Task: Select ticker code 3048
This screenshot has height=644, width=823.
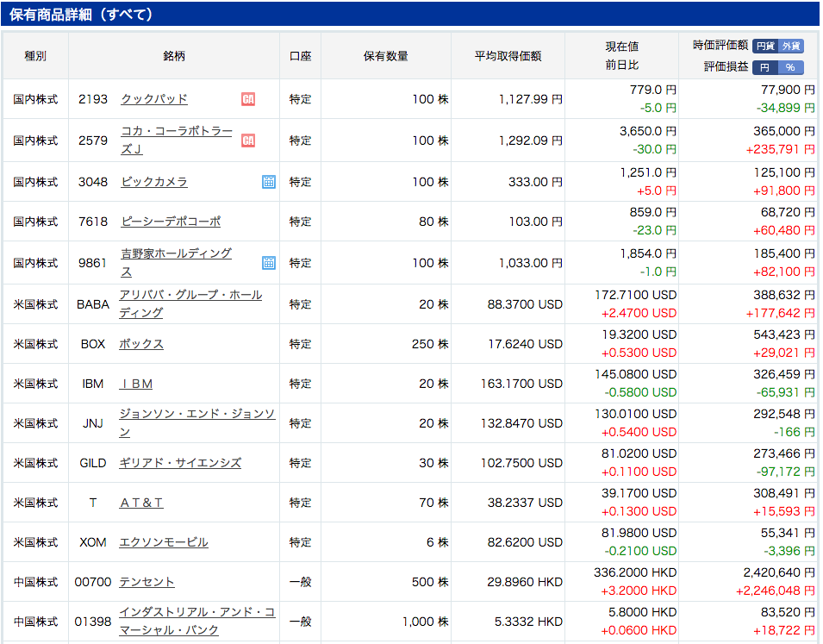Action: tap(93, 182)
